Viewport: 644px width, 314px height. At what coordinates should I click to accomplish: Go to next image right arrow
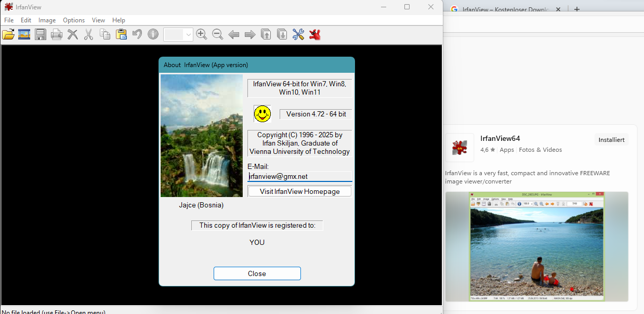point(250,35)
